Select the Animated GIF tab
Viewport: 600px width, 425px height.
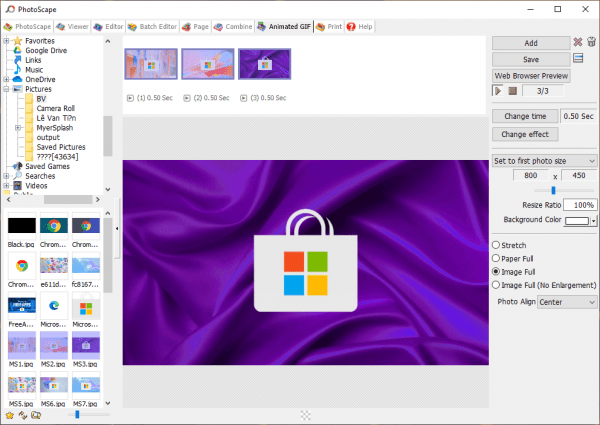coord(284,27)
